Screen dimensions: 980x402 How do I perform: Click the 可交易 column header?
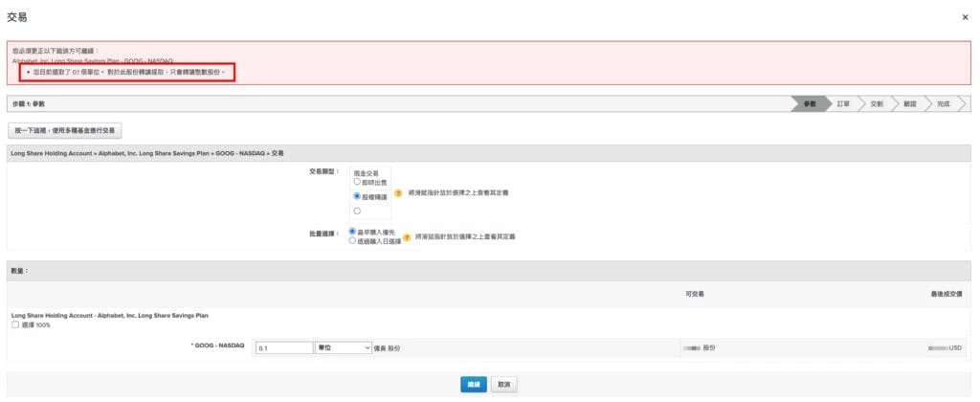[695, 294]
